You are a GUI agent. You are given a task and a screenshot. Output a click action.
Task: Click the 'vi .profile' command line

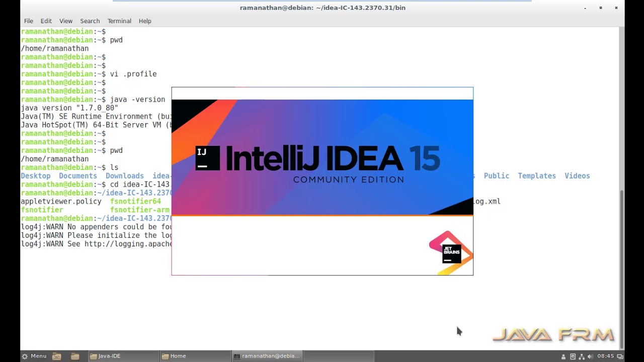133,74
